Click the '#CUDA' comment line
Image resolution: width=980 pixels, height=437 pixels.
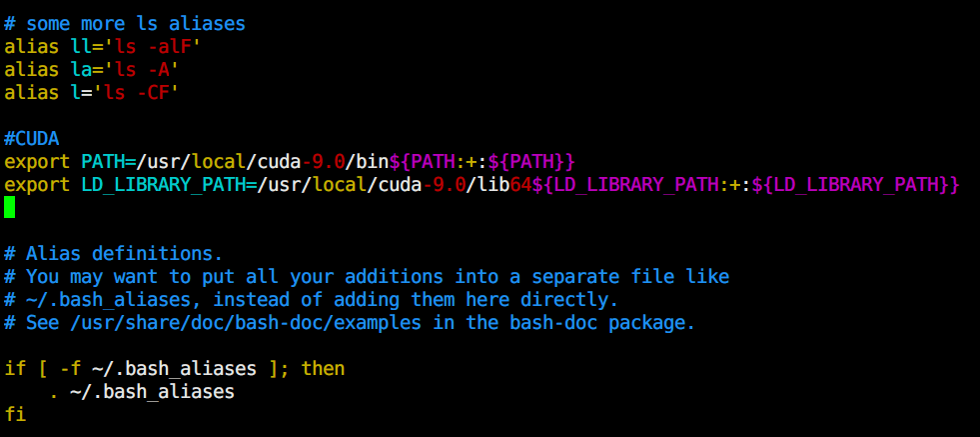click(x=31, y=138)
